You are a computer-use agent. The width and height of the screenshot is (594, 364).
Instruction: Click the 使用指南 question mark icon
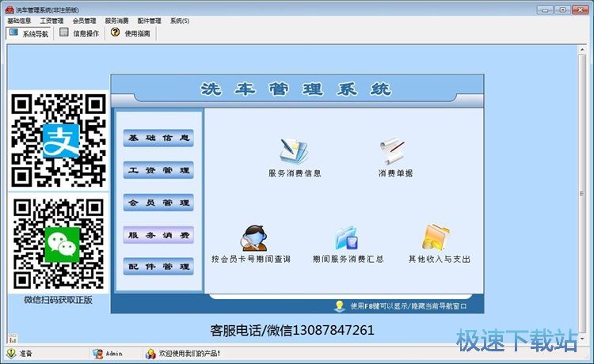[x=115, y=32]
